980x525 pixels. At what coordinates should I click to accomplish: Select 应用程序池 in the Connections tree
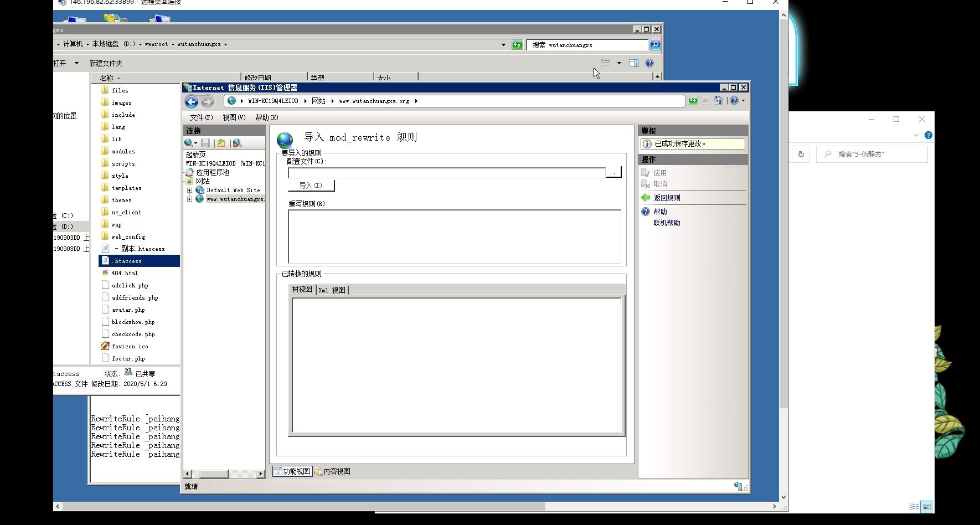pos(213,172)
